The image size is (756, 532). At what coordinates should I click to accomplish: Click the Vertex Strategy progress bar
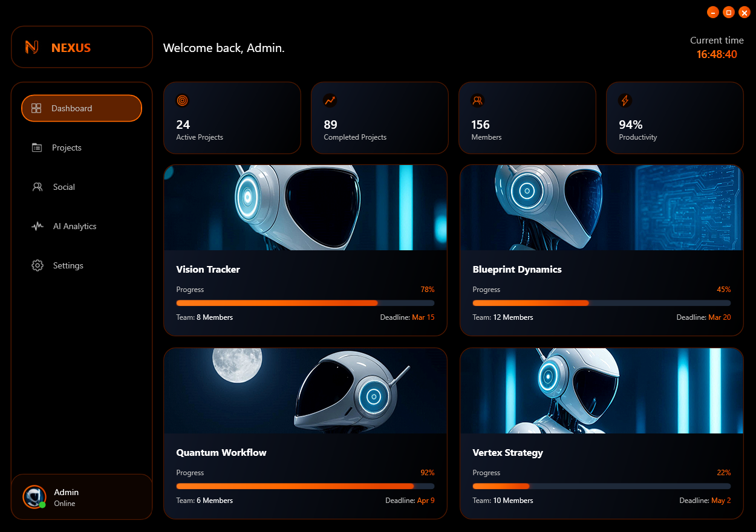(601, 486)
